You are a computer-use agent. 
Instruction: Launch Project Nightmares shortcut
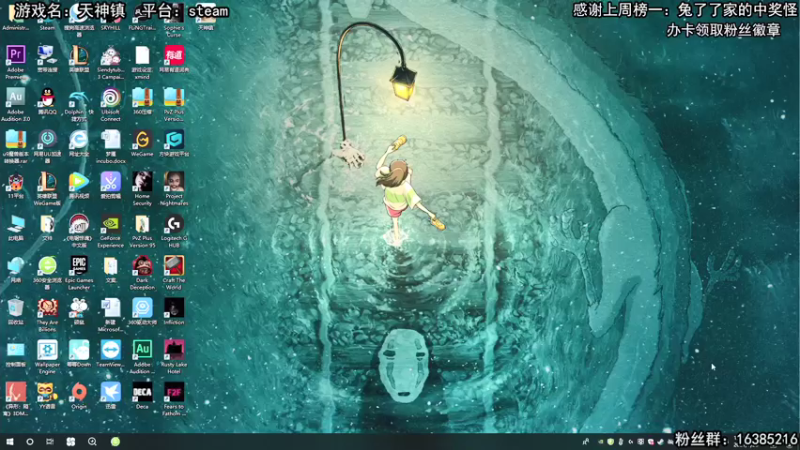tap(173, 182)
